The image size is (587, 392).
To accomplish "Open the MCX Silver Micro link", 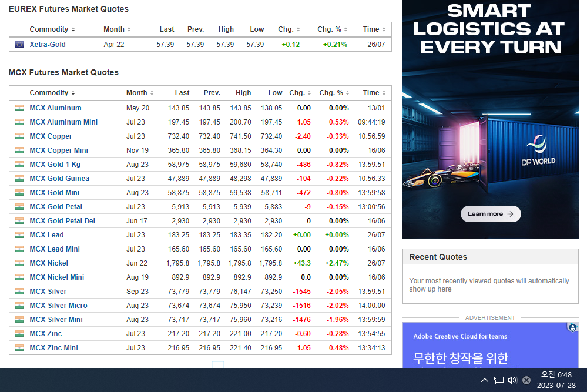I will coord(58,306).
